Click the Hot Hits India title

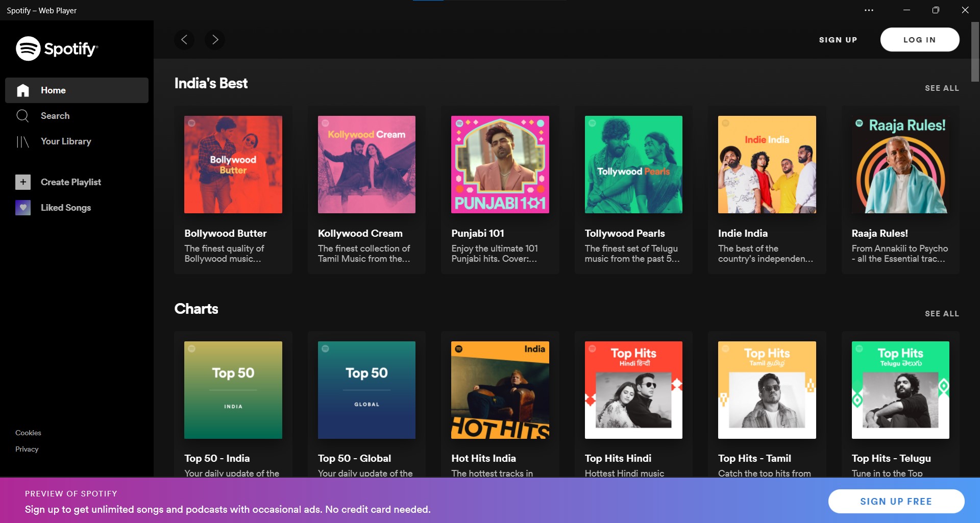tap(483, 458)
